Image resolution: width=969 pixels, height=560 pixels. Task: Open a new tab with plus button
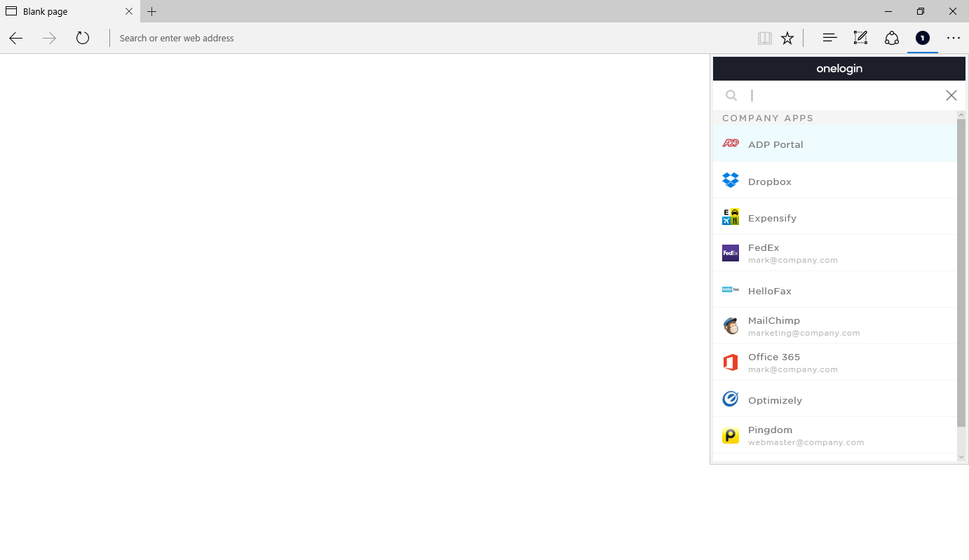click(152, 11)
